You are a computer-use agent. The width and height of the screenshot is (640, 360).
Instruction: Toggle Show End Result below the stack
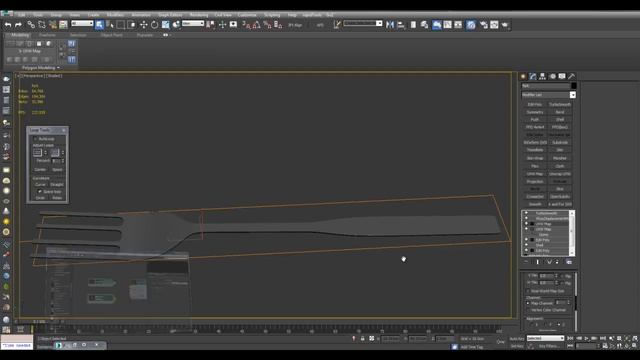tap(538, 262)
